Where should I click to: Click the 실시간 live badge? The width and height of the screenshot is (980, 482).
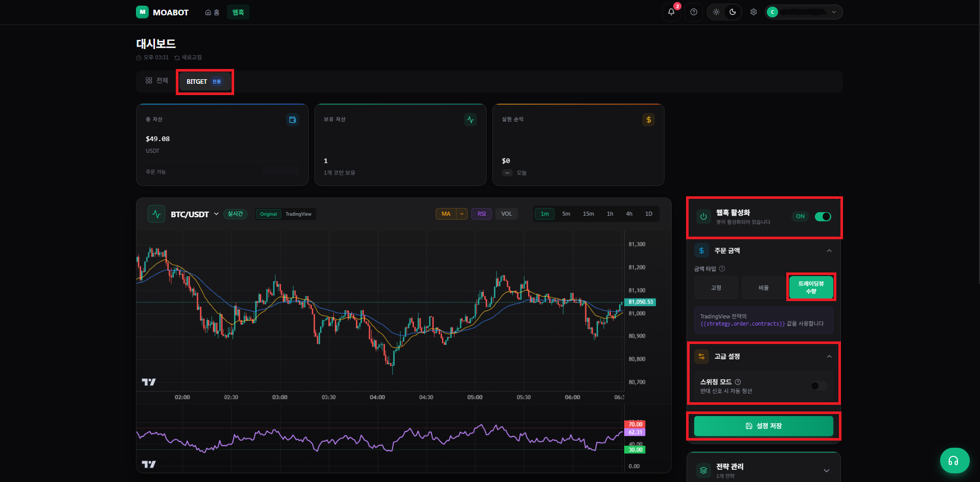click(235, 214)
